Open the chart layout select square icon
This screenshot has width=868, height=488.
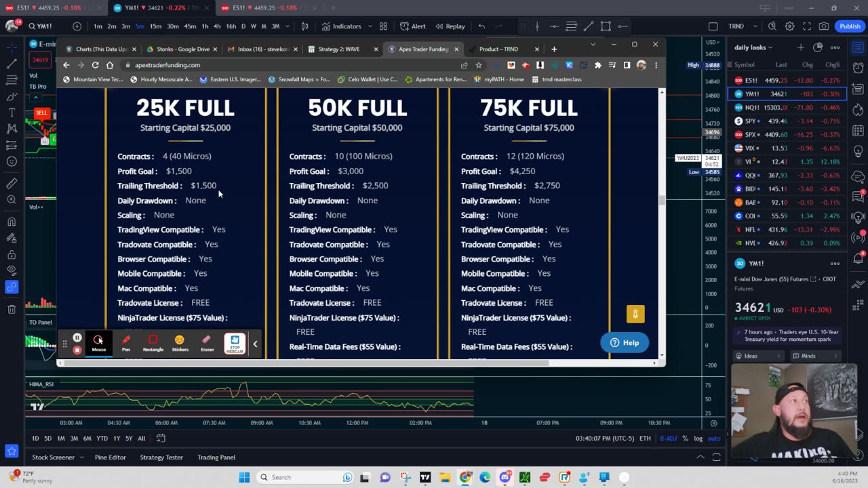(x=713, y=26)
